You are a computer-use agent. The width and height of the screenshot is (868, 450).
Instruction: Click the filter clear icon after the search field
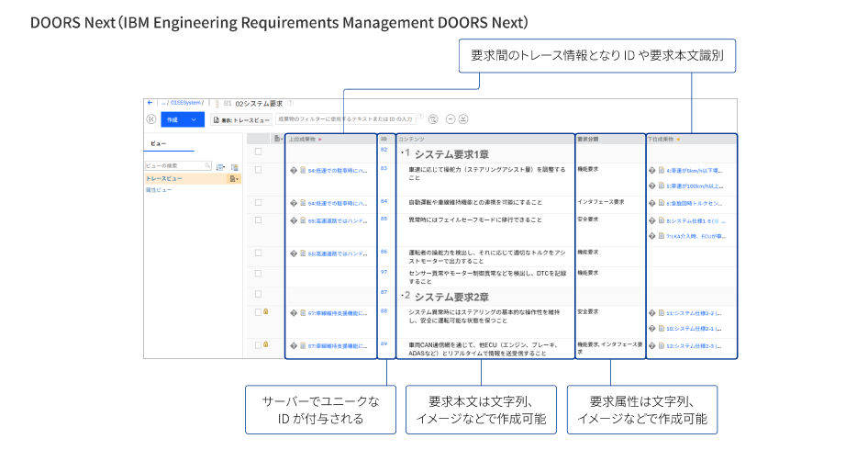(x=433, y=119)
